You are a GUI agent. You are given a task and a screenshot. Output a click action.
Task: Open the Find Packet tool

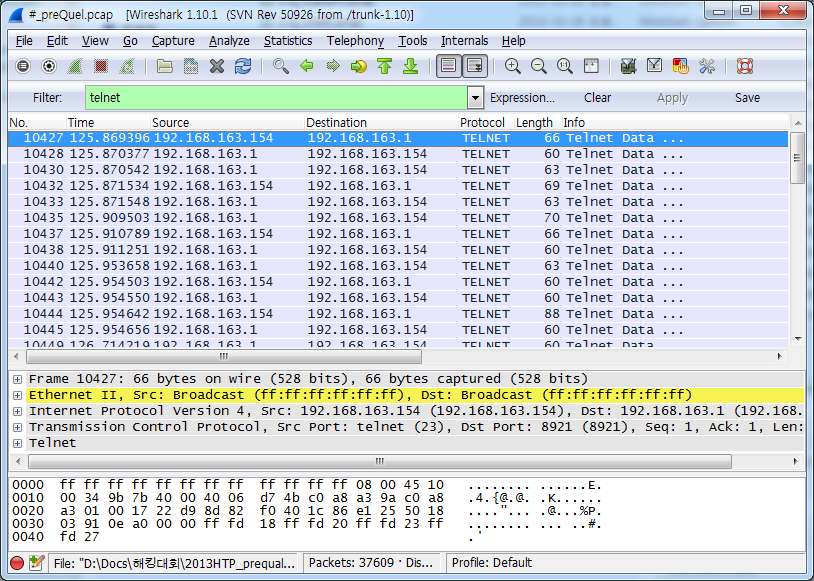tap(280, 66)
